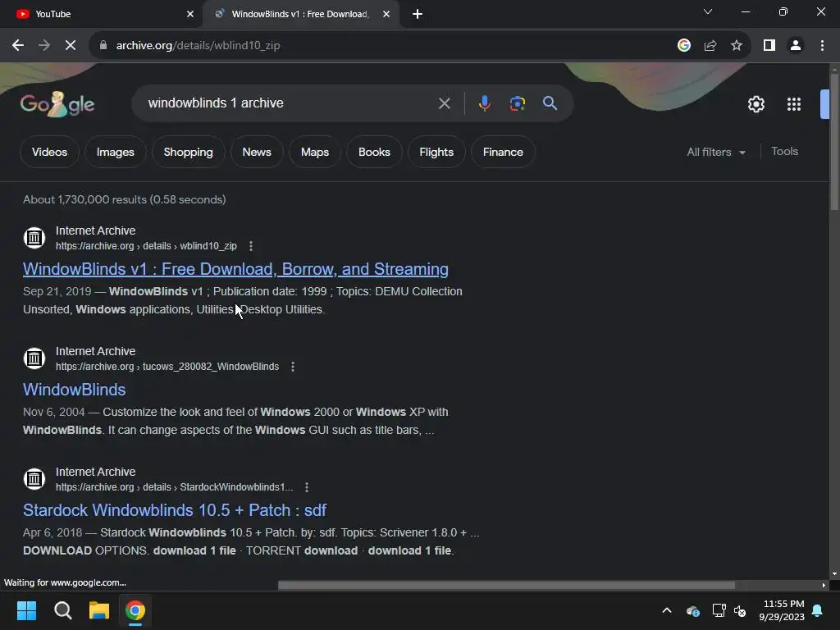Open a new browser tab
840x630 pixels.
[x=418, y=14]
